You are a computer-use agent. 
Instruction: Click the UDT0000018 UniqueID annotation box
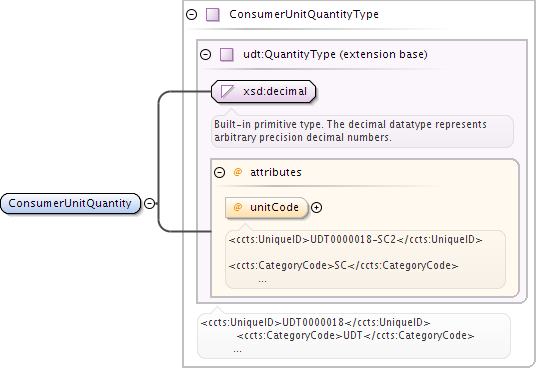point(354,336)
